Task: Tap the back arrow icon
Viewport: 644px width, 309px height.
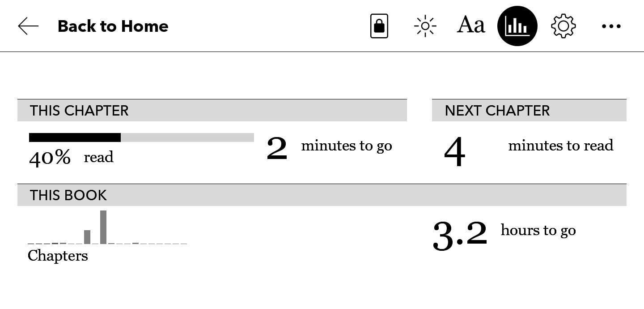Action: click(x=28, y=26)
